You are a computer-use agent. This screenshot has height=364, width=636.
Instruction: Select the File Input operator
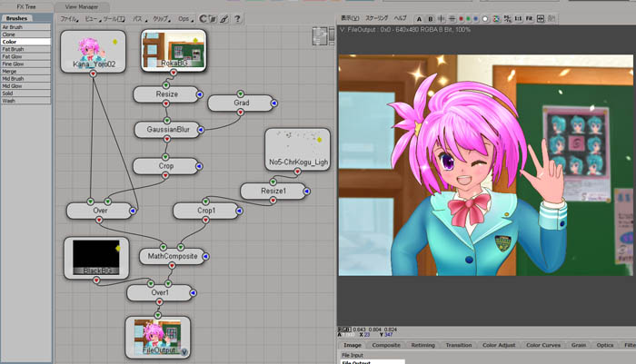(352, 355)
